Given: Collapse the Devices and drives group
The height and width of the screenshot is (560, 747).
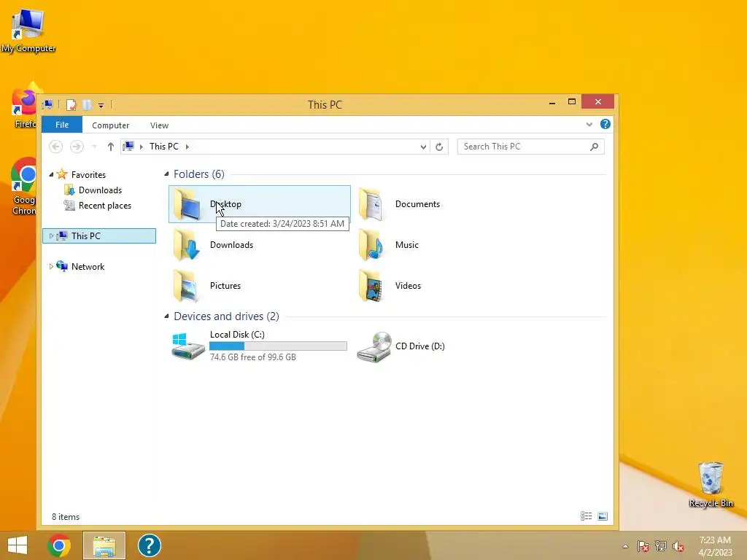Looking at the screenshot, I should click(166, 316).
